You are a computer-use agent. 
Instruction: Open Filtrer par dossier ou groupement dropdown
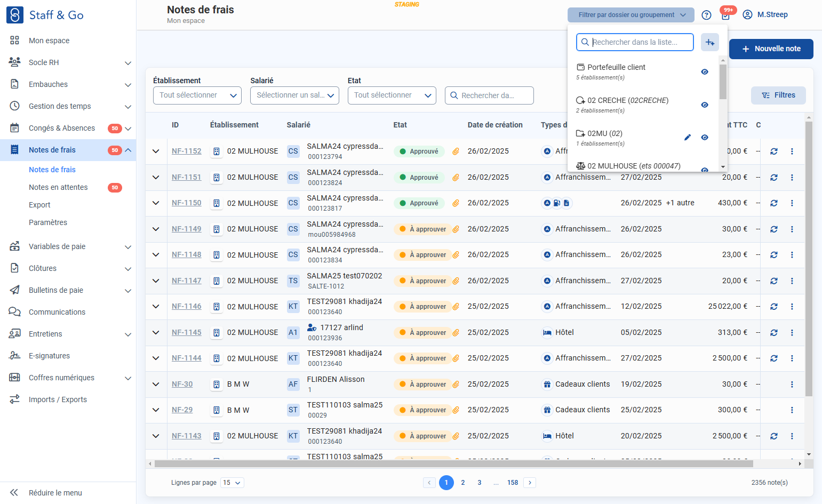coord(631,15)
